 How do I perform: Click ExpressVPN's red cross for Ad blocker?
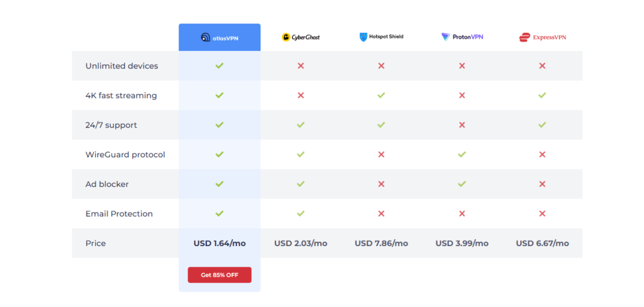coord(542,184)
